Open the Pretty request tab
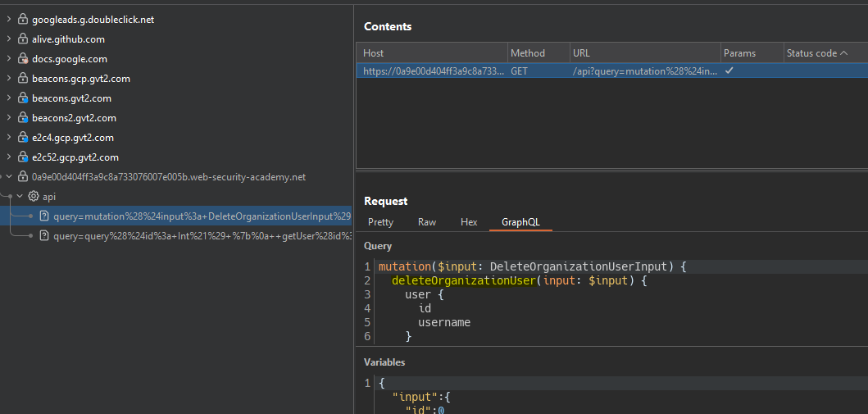 pyautogui.click(x=380, y=222)
